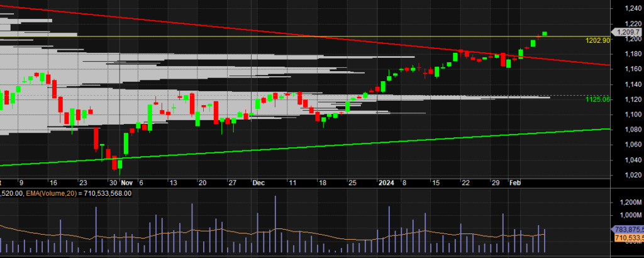Click the Feb label on date axis

coord(514,182)
